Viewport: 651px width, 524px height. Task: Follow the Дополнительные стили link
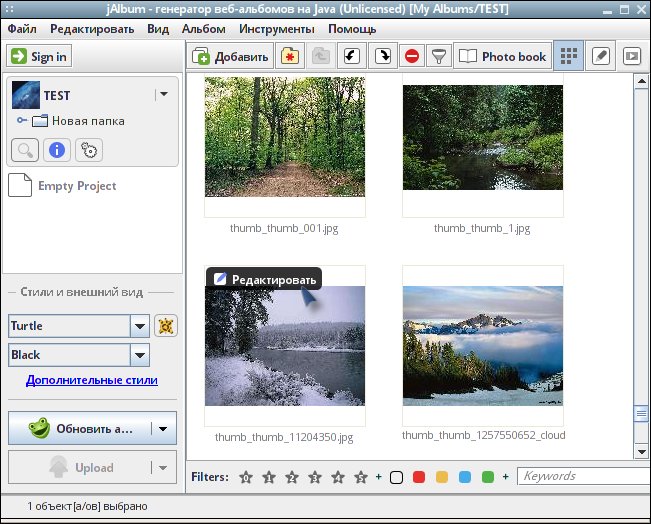pyautogui.click(x=92, y=380)
